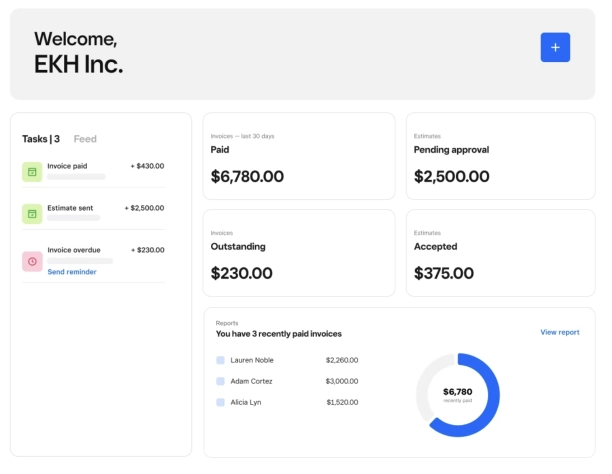Open the Pending approval estimates card
The height and width of the screenshot is (474, 612).
pyautogui.click(x=500, y=156)
